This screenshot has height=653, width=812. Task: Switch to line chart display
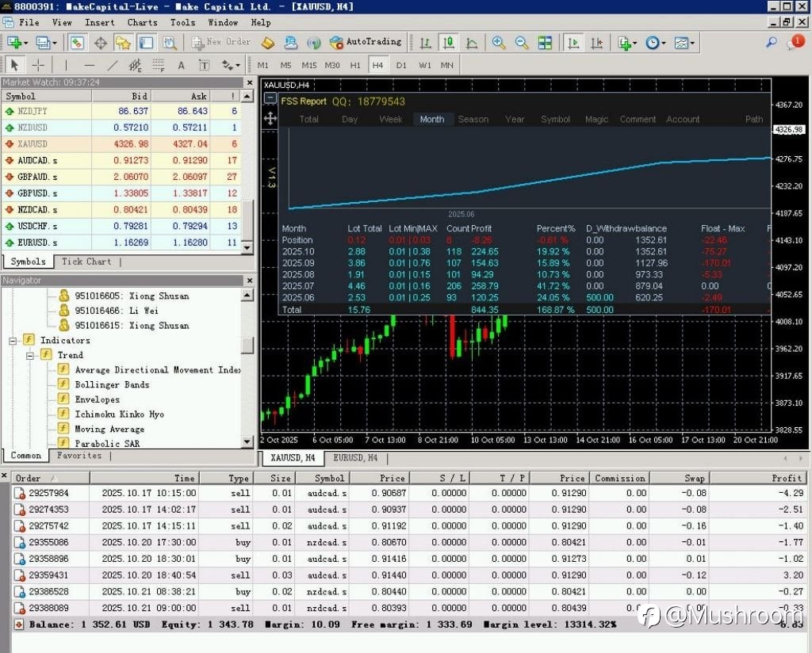coord(471,43)
